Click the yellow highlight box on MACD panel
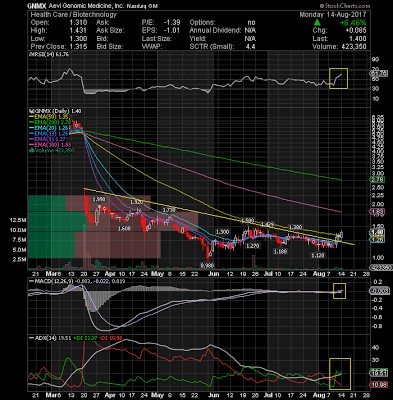 339,291
